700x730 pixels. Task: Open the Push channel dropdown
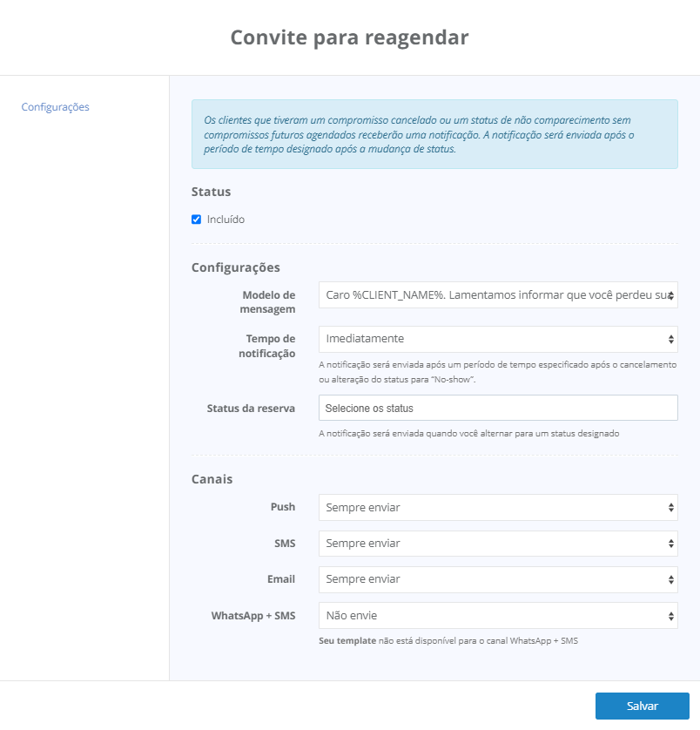point(497,507)
